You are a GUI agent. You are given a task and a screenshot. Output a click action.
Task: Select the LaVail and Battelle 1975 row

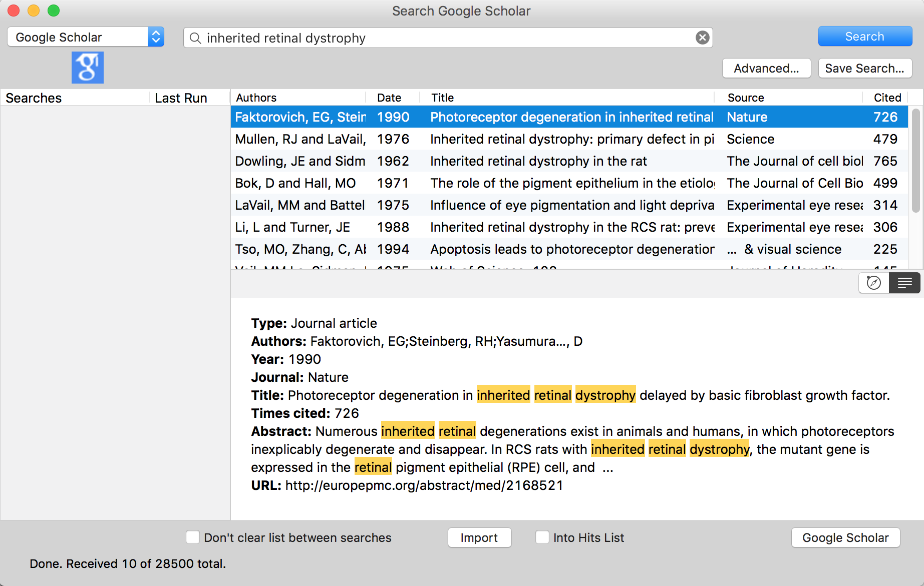tap(569, 205)
